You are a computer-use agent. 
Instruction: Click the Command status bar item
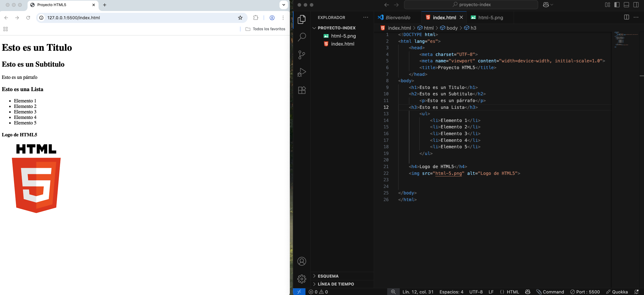click(x=550, y=292)
